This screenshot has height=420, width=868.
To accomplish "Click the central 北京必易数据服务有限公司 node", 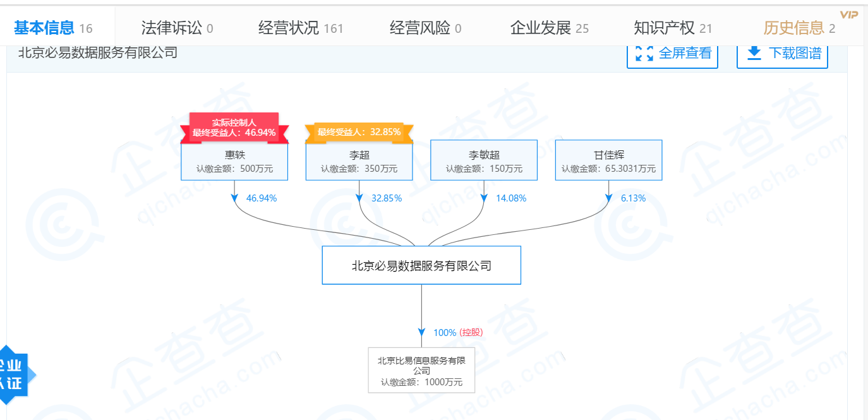I will tap(421, 265).
